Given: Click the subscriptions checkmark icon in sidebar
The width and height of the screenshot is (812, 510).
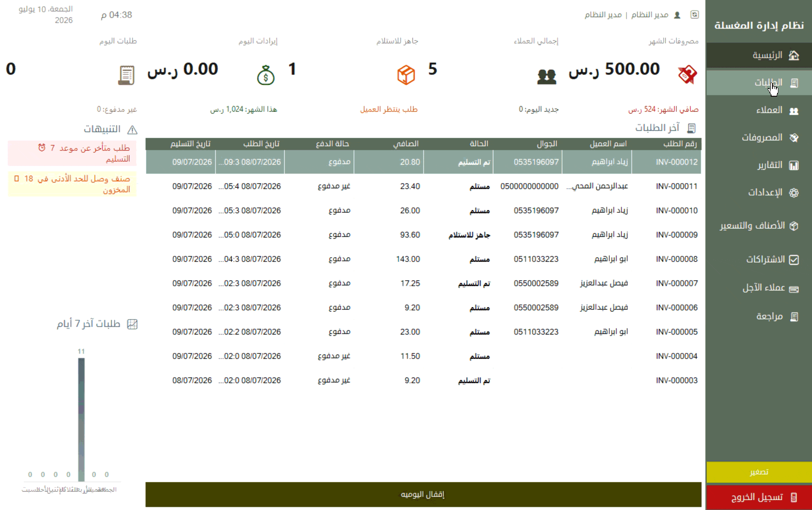Looking at the screenshot, I should [x=794, y=260].
